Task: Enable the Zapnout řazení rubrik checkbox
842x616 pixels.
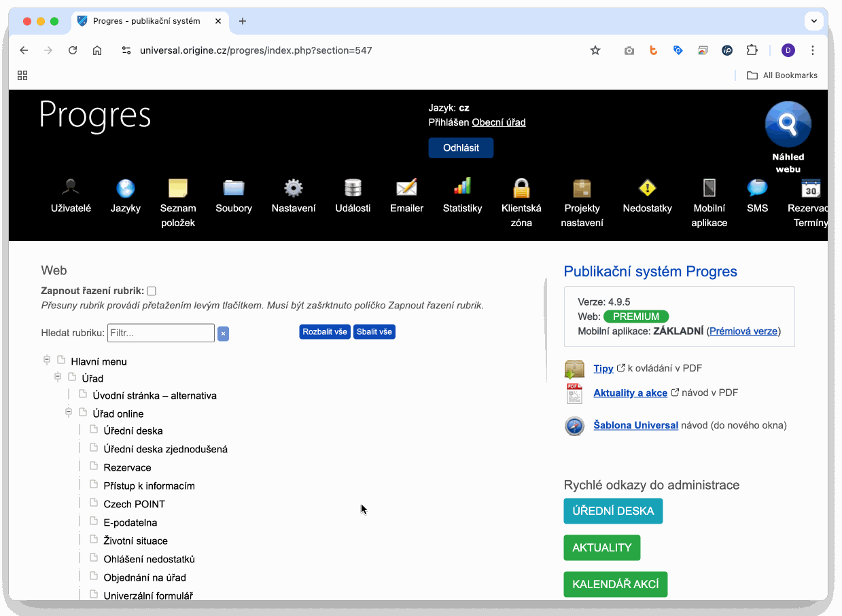Action: [152, 291]
